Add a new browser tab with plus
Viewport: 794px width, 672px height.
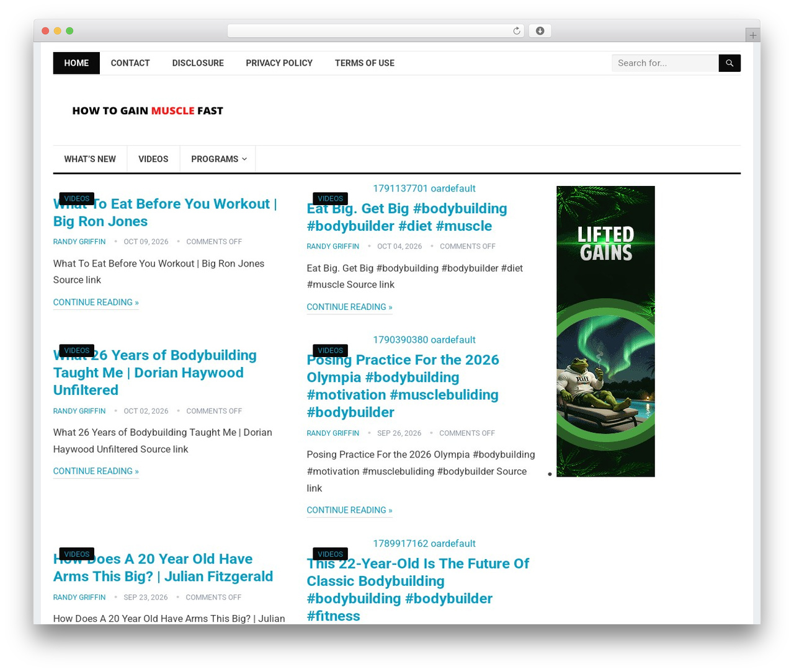(752, 35)
